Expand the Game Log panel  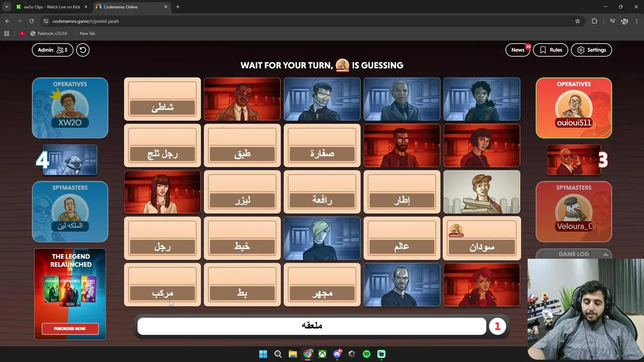pos(574,254)
